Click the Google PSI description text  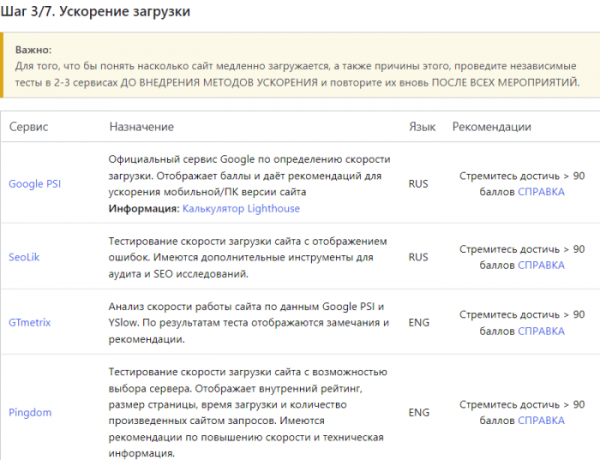(x=249, y=176)
